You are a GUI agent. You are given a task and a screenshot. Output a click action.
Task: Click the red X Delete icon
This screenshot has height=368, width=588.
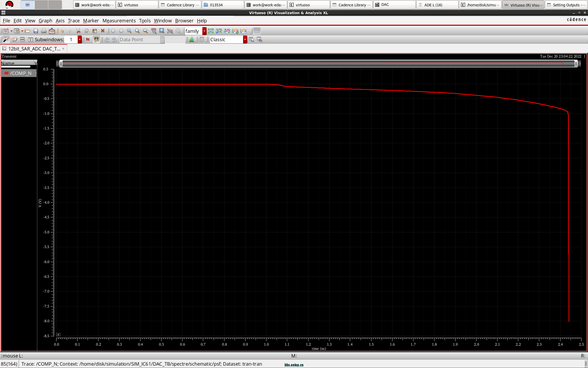[x=103, y=31]
